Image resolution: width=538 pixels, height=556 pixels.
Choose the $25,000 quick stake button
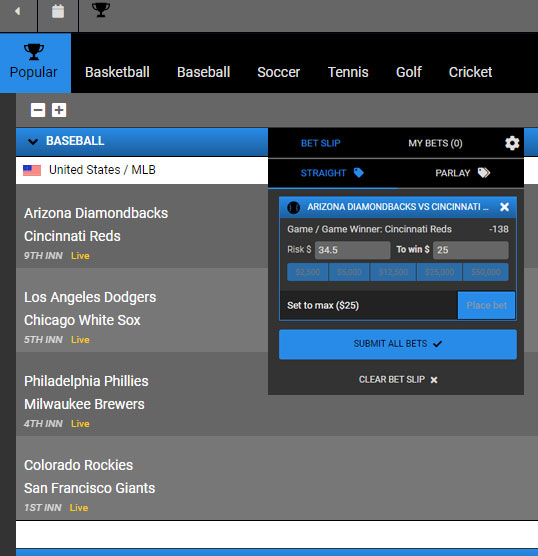click(x=439, y=272)
